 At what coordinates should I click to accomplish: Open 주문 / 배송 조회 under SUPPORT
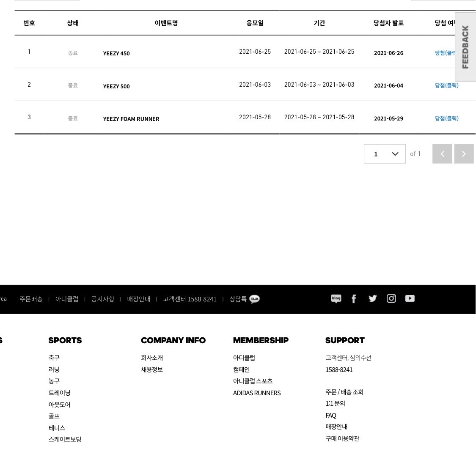344,392
